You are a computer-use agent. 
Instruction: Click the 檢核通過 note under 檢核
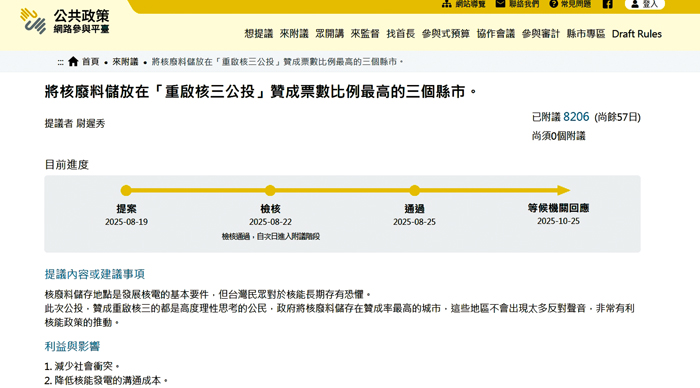coord(271,237)
